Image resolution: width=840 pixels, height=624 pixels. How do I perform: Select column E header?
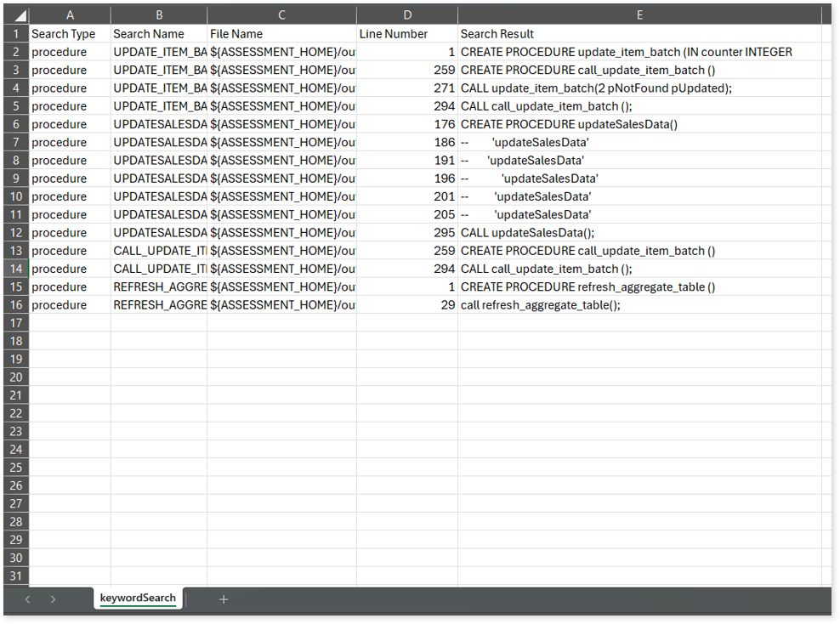click(639, 15)
